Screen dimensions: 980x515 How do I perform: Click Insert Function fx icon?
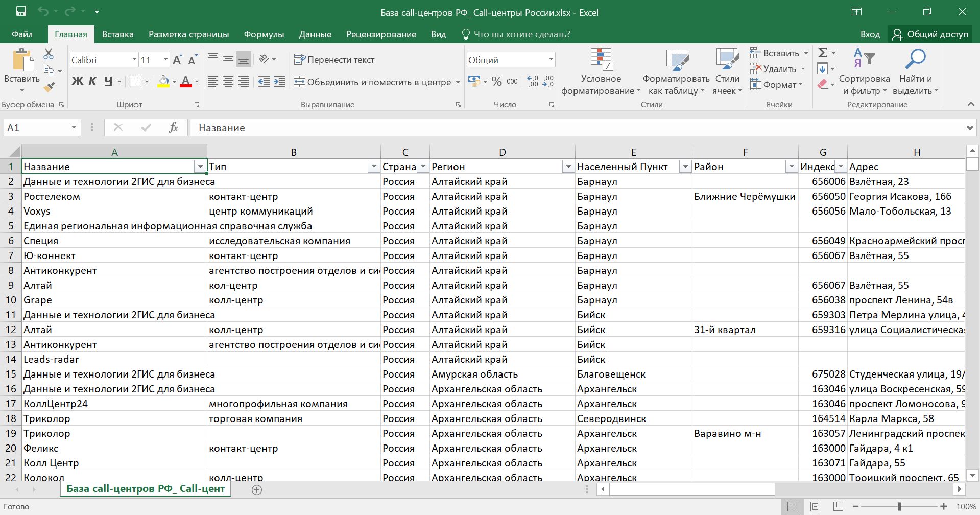173,128
